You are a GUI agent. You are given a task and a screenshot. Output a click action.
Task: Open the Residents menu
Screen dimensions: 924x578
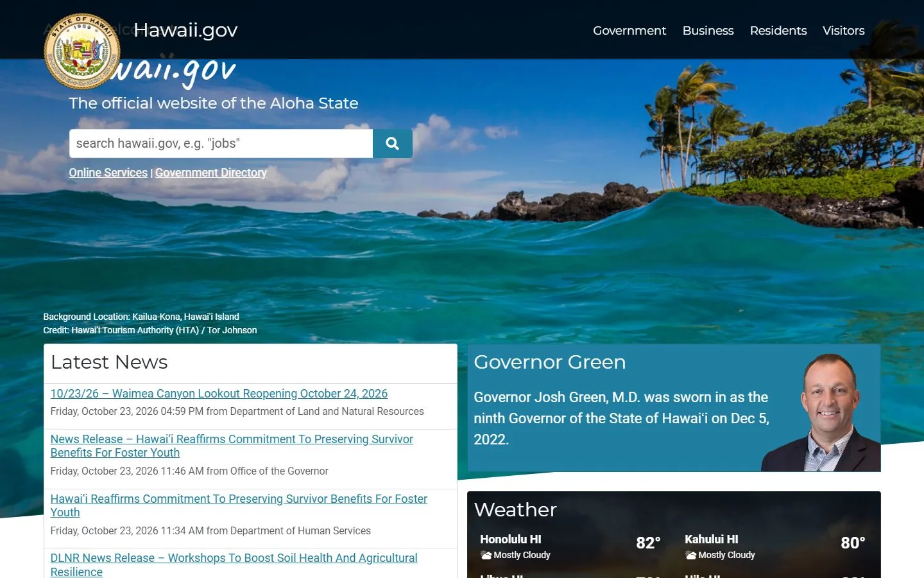click(778, 30)
